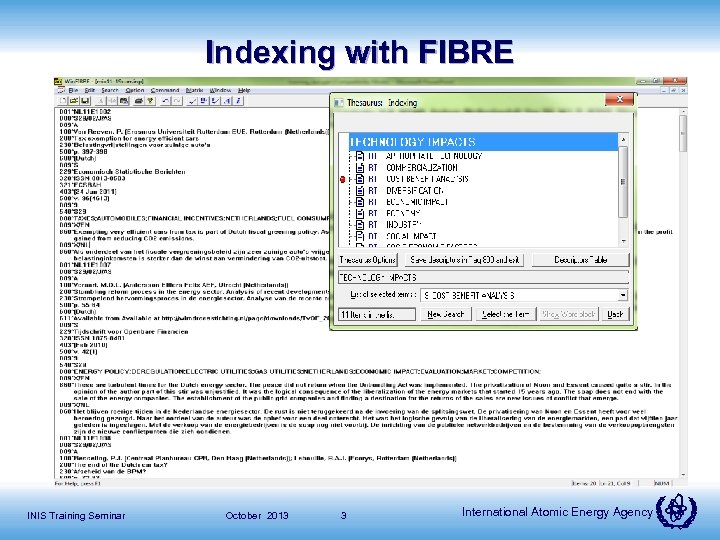Click the blue 'B' toolbar icon

tap(204, 101)
